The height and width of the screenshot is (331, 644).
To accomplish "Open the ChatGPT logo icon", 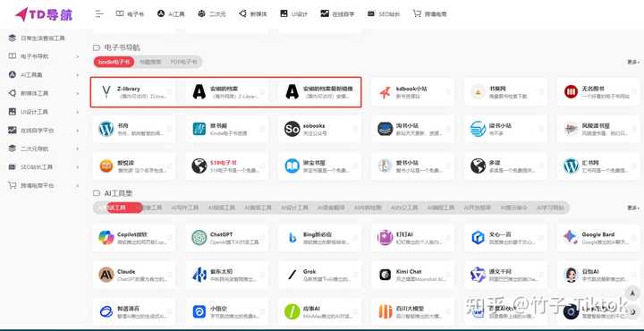I will 199,238.
